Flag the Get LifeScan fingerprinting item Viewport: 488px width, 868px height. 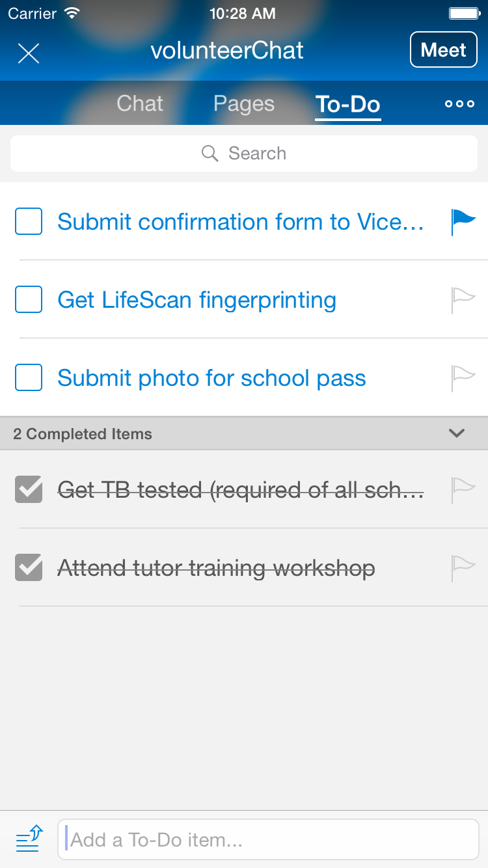tap(463, 300)
